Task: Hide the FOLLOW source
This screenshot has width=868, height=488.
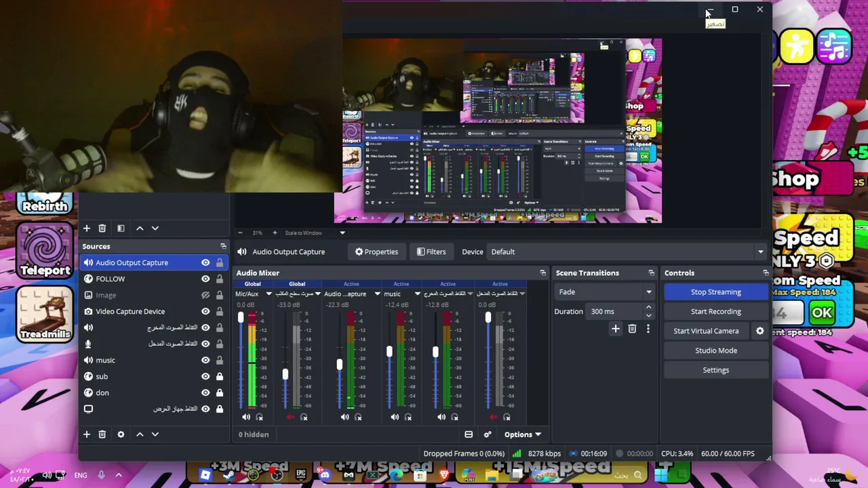Action: click(205, 279)
